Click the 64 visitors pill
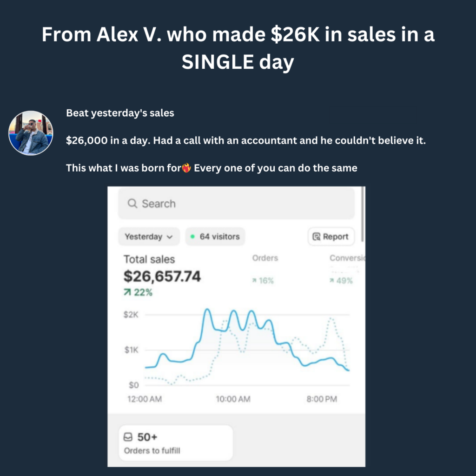 (215, 237)
